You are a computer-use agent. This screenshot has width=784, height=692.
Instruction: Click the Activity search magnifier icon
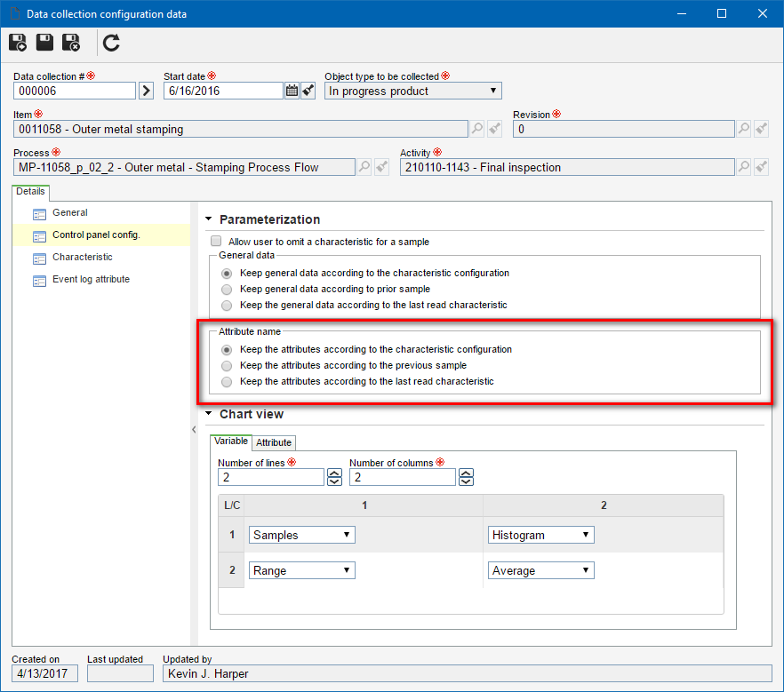pos(744,167)
